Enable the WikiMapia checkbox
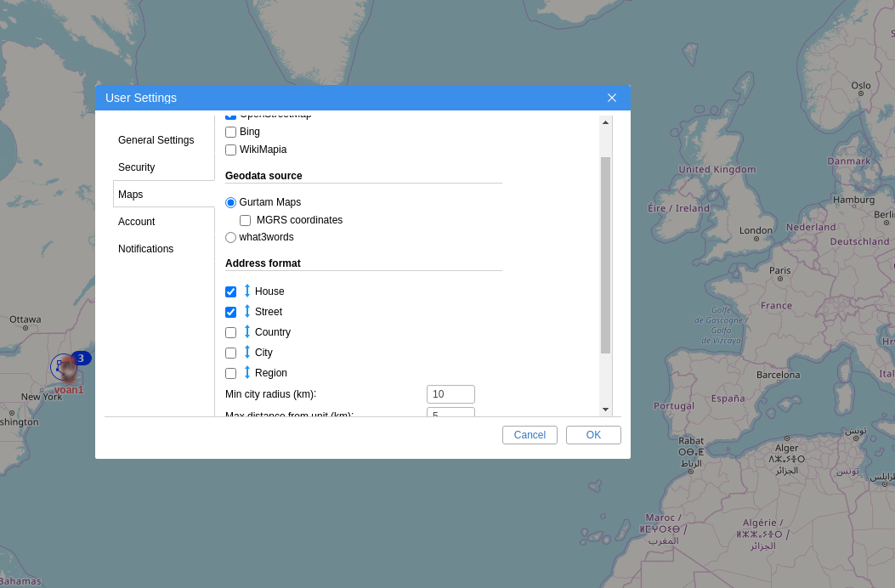895x588 pixels. pyautogui.click(x=231, y=150)
